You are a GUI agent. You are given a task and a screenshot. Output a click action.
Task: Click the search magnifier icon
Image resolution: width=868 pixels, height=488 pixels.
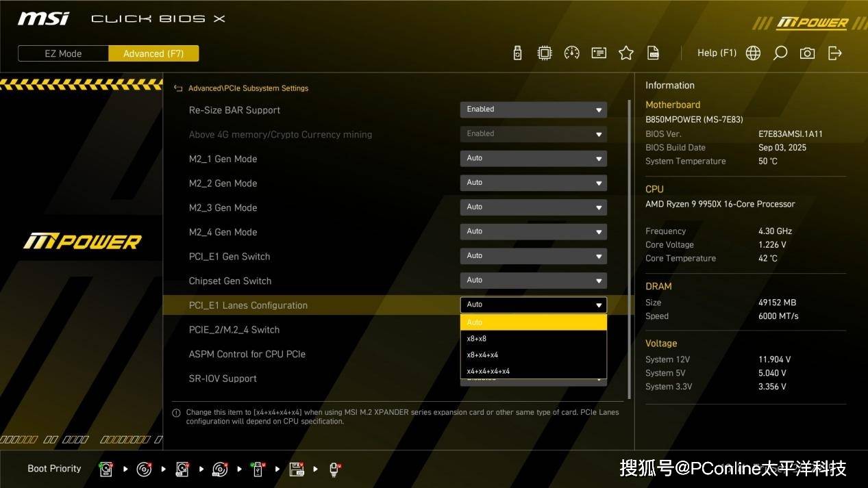tap(780, 53)
